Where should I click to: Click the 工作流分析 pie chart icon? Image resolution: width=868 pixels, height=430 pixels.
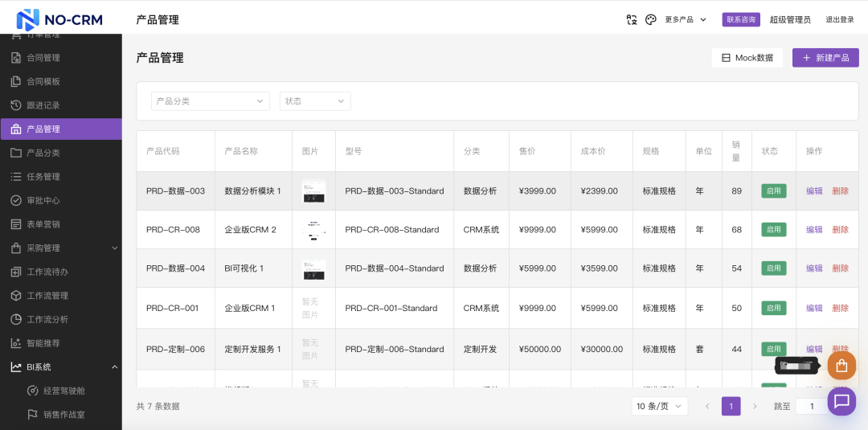[x=16, y=319]
